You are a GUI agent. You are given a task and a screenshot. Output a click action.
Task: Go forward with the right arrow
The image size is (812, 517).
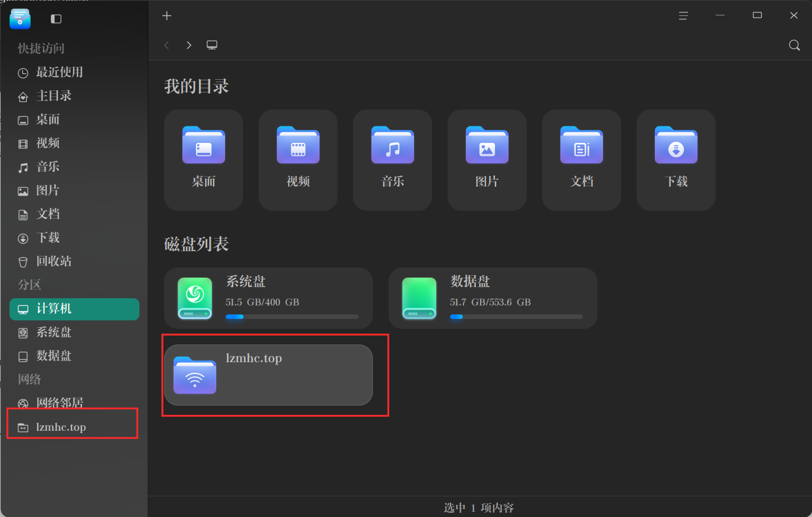189,45
